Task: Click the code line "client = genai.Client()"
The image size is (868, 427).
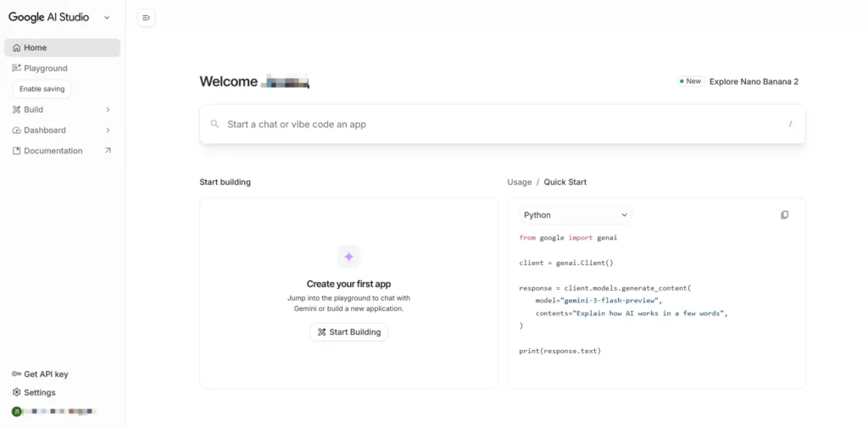Action: coord(566,263)
